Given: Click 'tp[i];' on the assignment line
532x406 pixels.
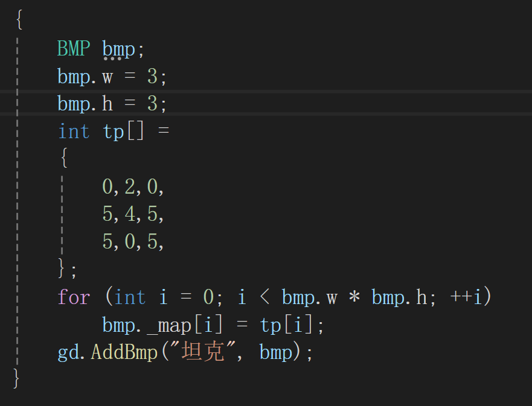Looking at the screenshot, I should point(292,325).
